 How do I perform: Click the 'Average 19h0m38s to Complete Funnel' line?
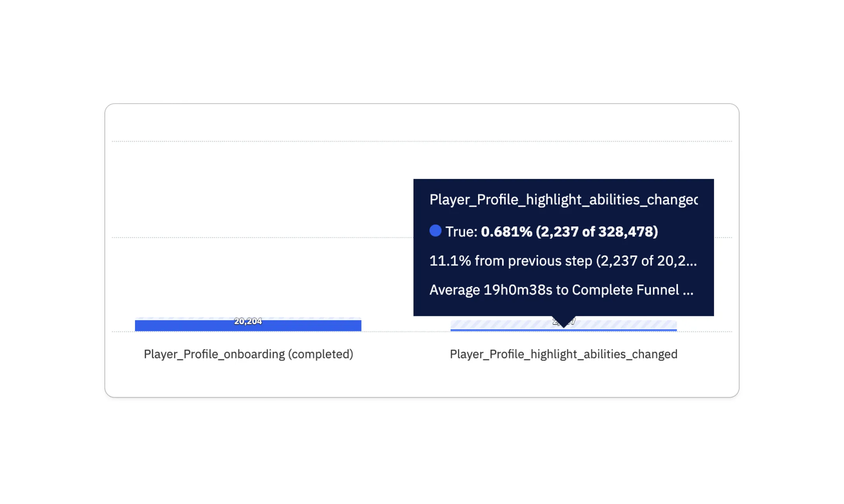(x=561, y=290)
